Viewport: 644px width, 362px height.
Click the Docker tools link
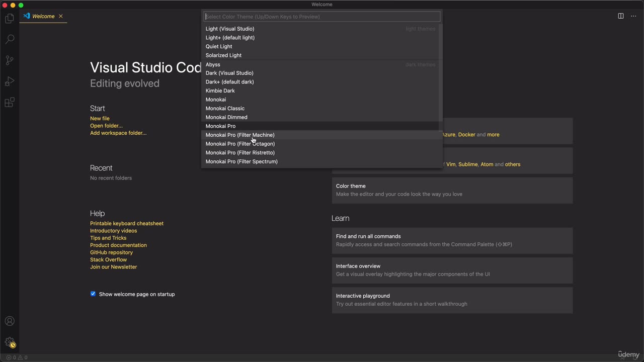coord(466,135)
